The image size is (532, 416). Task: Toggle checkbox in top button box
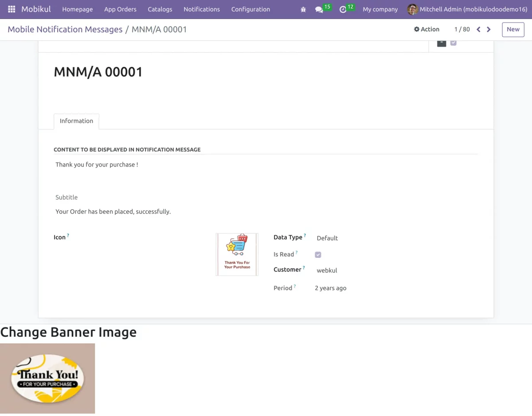(x=453, y=43)
